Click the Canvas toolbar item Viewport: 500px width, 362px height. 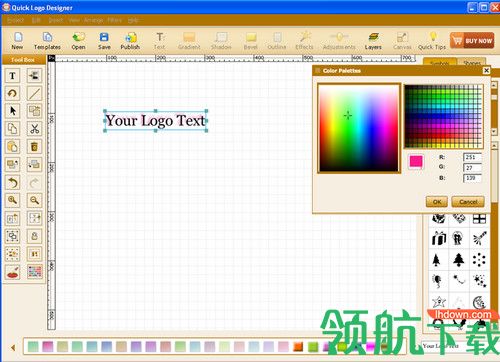point(402,41)
